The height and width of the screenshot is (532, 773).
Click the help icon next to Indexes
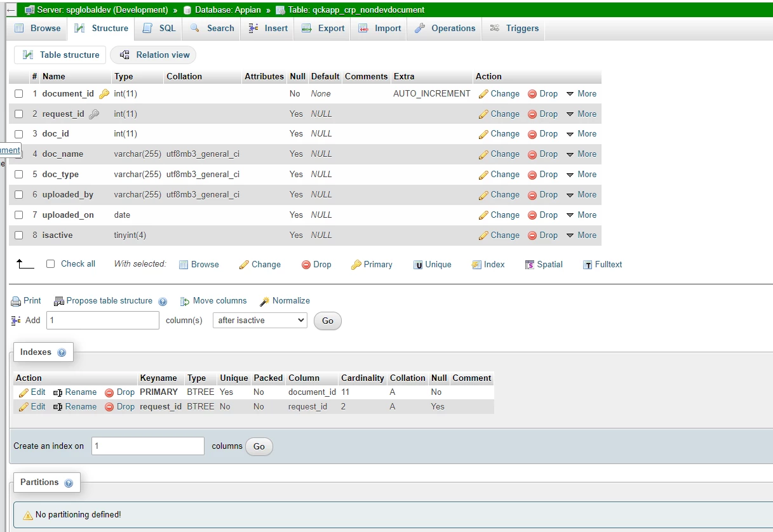coord(62,353)
